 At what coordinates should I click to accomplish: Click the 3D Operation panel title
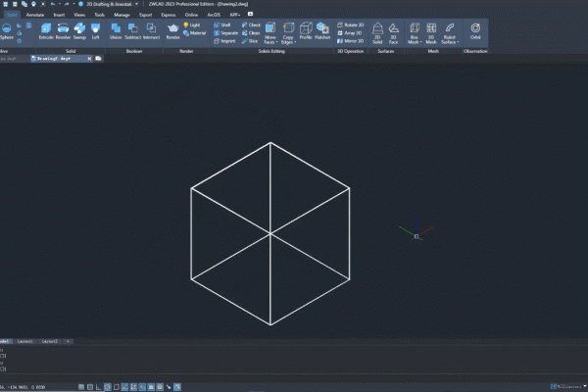(x=350, y=51)
